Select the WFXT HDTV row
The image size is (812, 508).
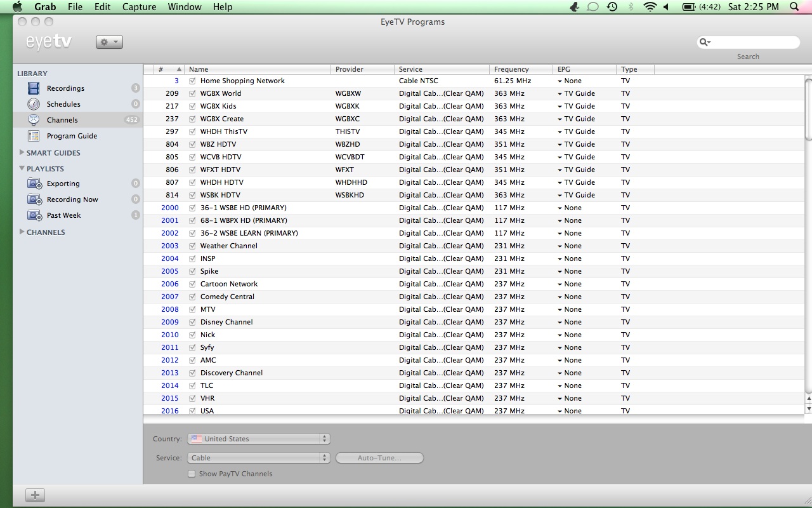point(474,170)
